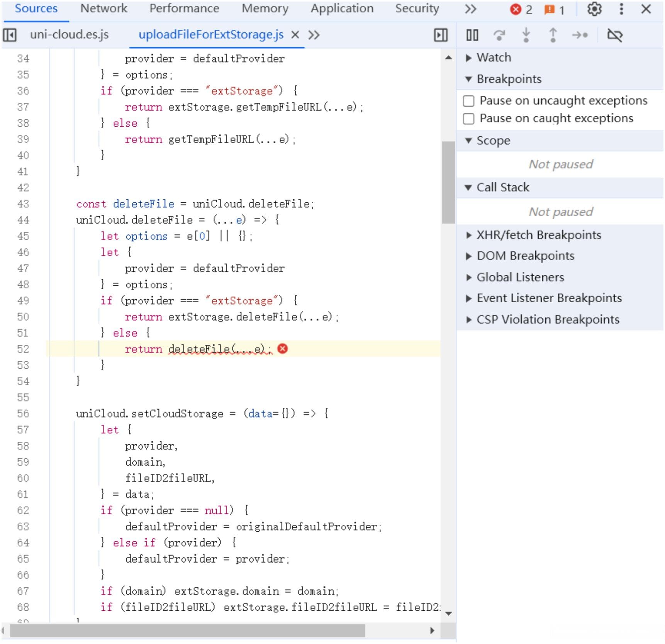Open DevTools settings gear

[x=594, y=9]
